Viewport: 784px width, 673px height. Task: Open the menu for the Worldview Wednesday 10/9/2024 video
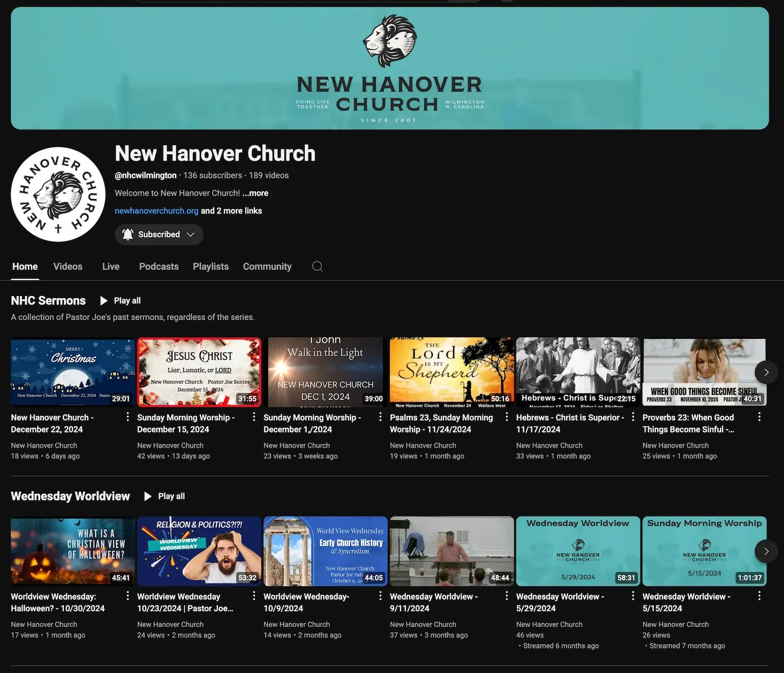tap(380, 596)
